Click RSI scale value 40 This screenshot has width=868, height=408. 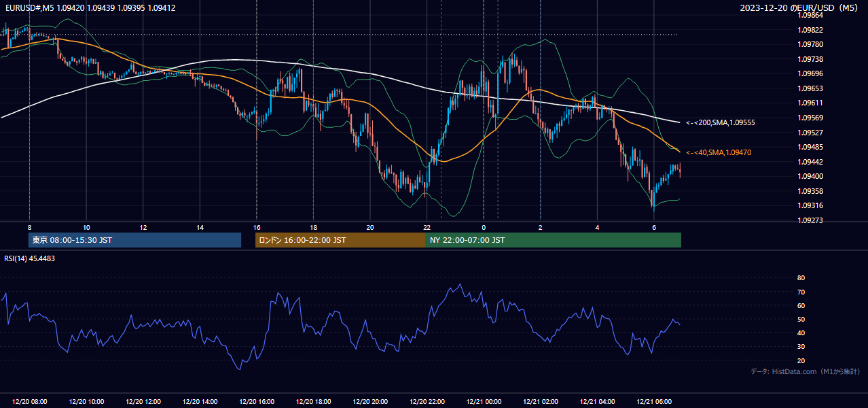tap(801, 333)
